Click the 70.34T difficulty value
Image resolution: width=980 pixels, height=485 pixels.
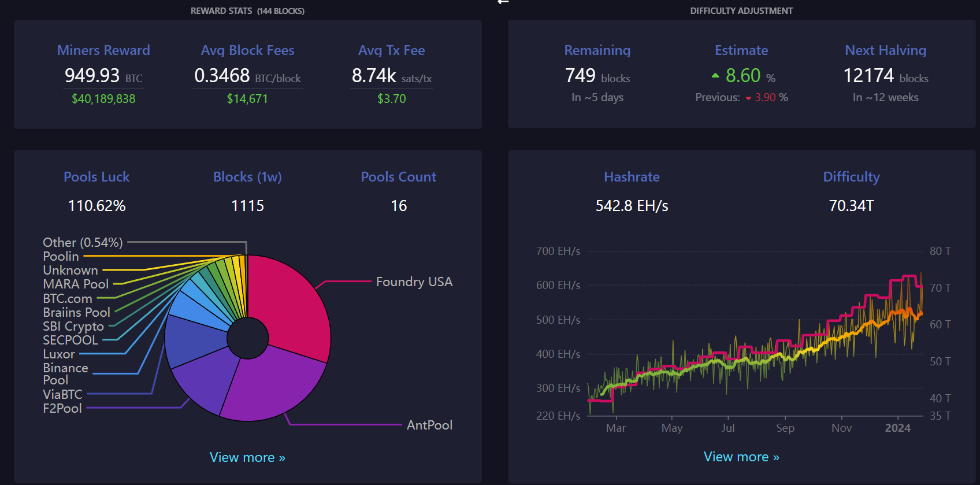[x=851, y=206]
